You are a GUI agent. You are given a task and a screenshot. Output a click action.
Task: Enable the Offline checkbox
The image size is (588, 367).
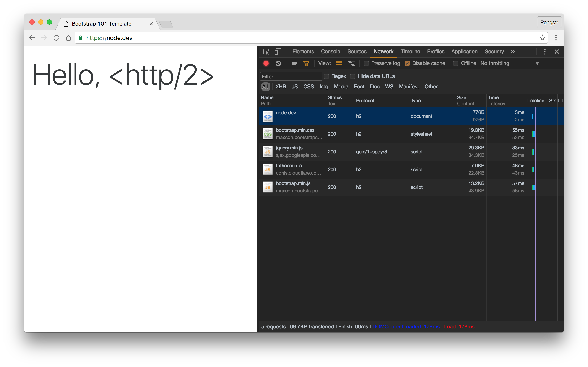point(456,63)
